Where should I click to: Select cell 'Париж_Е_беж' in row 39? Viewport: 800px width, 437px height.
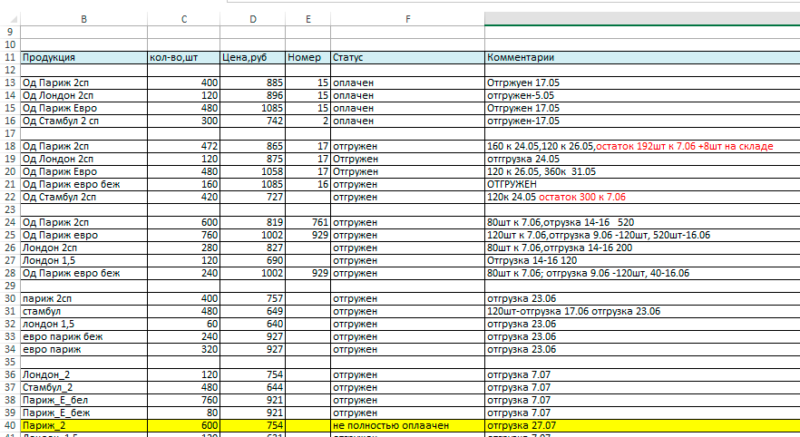coord(84,413)
